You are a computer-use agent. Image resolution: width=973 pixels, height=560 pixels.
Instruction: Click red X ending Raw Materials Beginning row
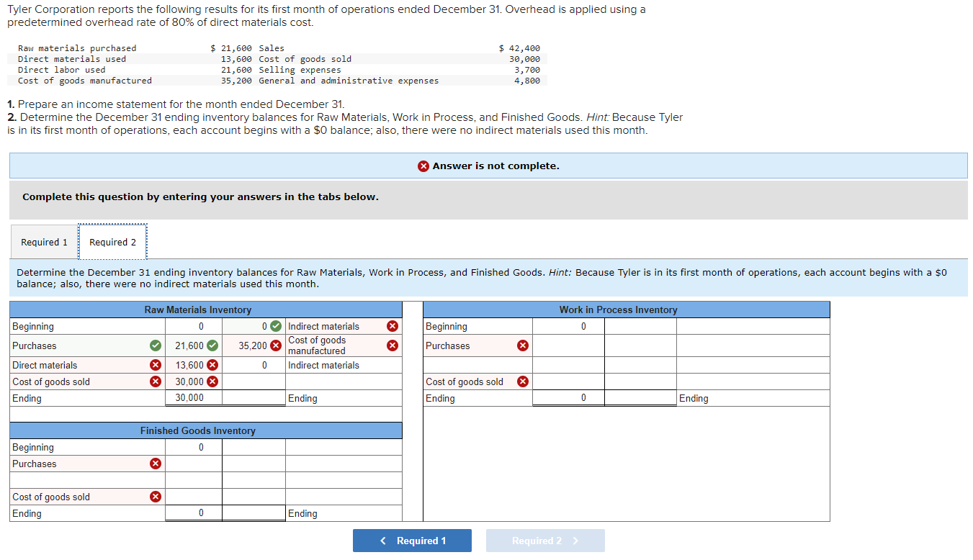[x=393, y=326]
